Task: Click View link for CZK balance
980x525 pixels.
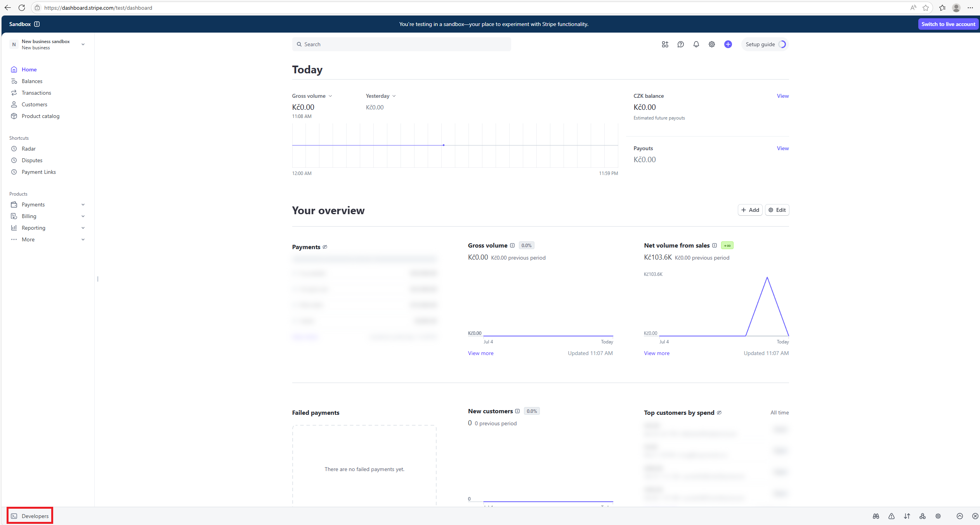Action: coord(782,96)
